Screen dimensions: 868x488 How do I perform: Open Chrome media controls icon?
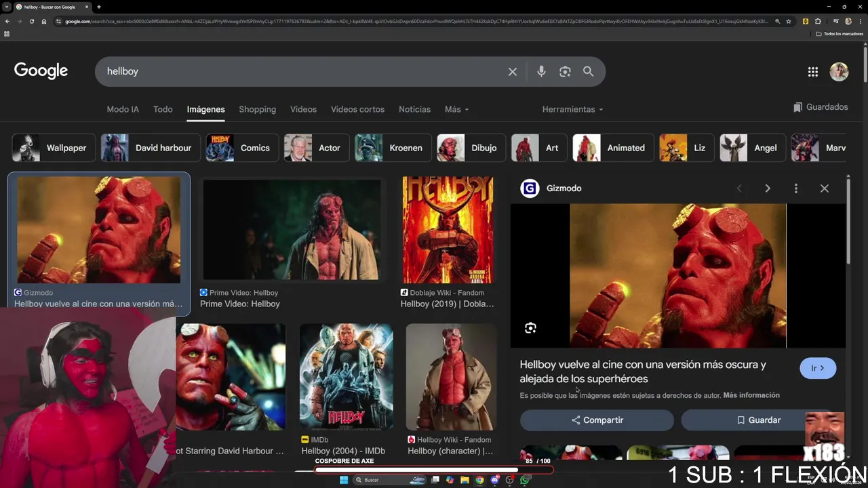point(835,22)
